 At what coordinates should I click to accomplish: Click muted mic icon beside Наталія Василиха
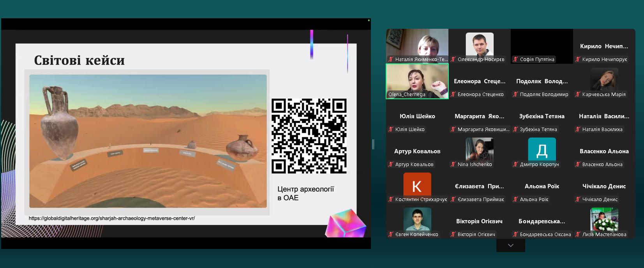point(578,130)
